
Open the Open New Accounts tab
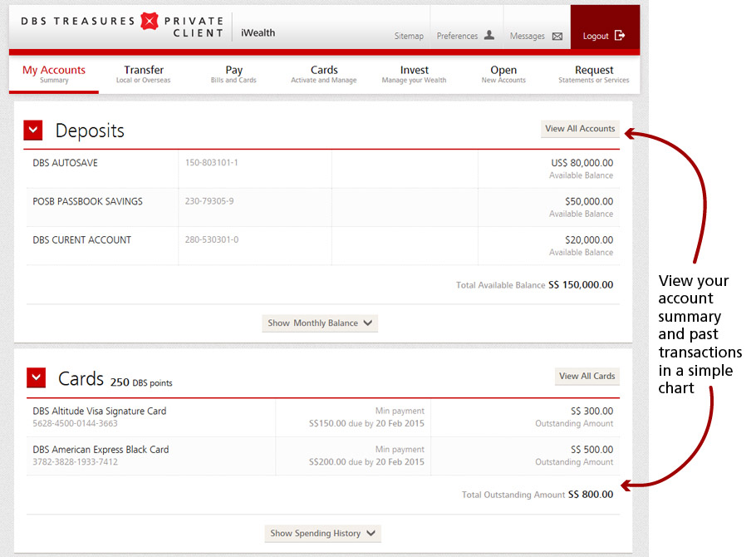point(503,74)
